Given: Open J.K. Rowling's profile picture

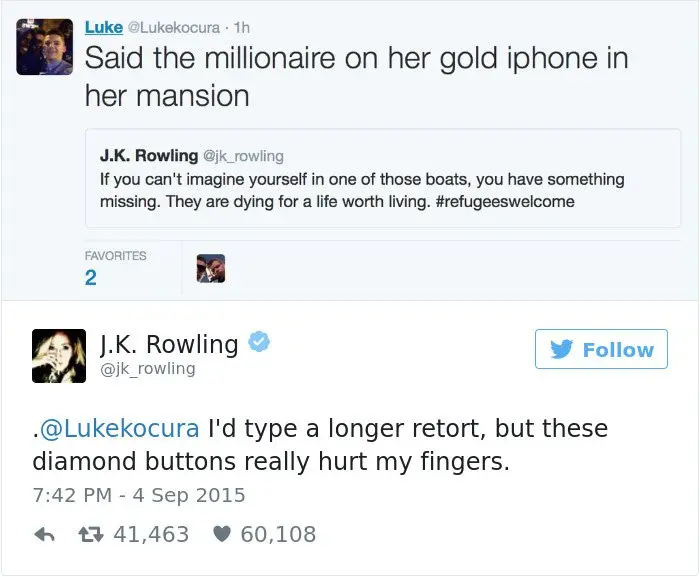Looking at the screenshot, I should point(58,356).
